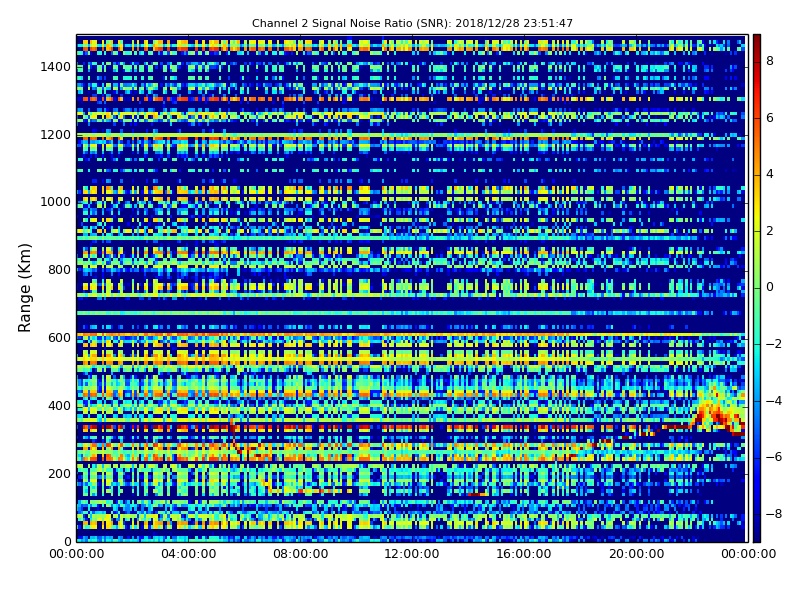This screenshot has height=600, width=800.
Task: Click the 1000 range tick label
Action: (x=56, y=202)
